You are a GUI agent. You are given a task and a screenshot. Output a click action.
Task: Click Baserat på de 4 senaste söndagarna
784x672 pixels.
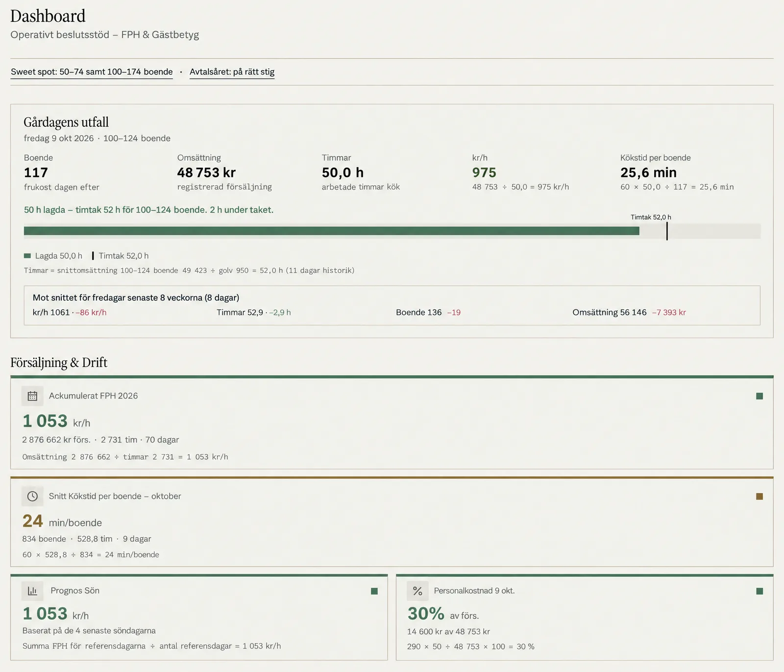pos(89,631)
